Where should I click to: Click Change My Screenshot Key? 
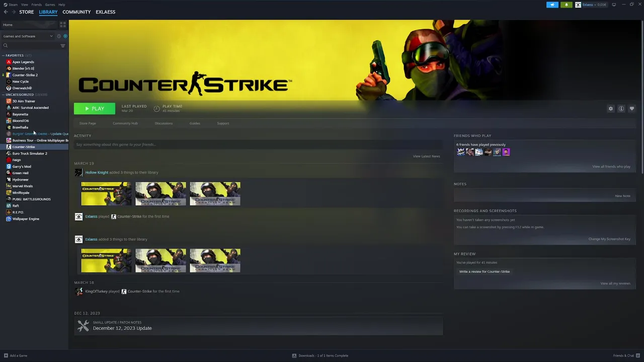coord(609,239)
